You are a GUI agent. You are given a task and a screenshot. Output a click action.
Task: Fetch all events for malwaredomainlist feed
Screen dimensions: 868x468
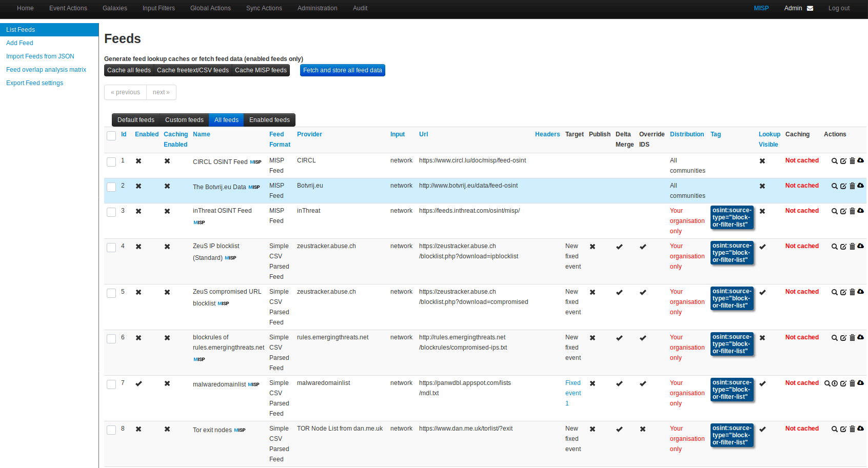point(835,383)
